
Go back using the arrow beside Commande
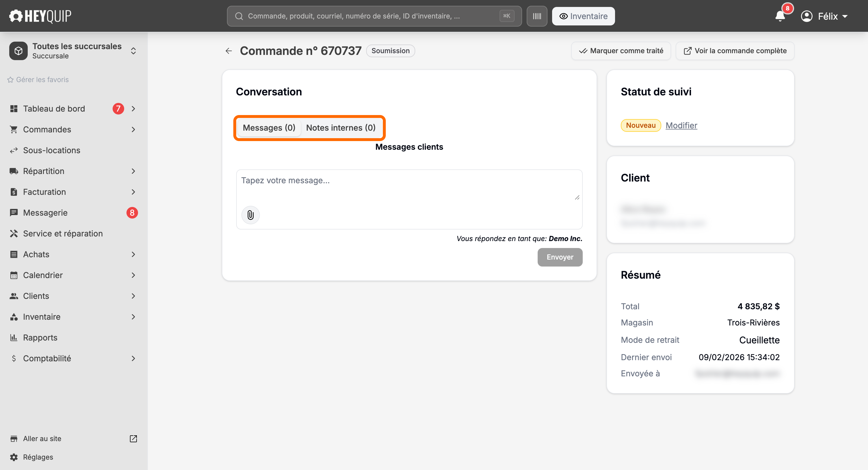pos(229,51)
